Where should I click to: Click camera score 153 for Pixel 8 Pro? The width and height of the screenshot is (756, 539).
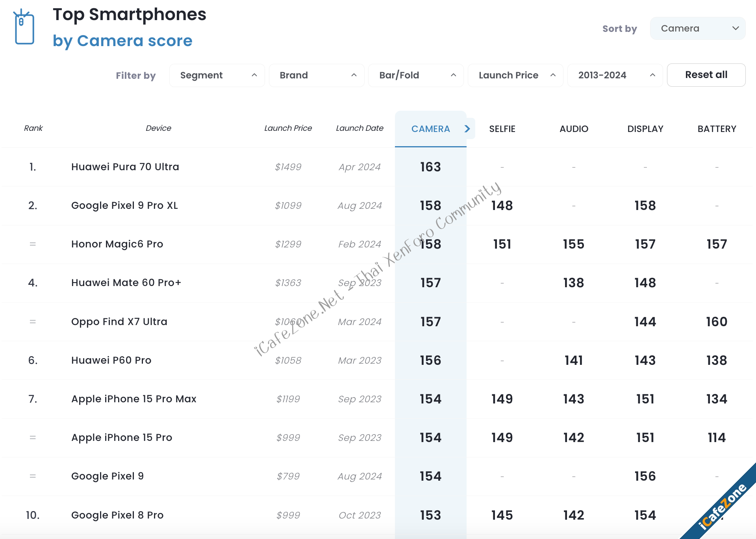(x=430, y=515)
